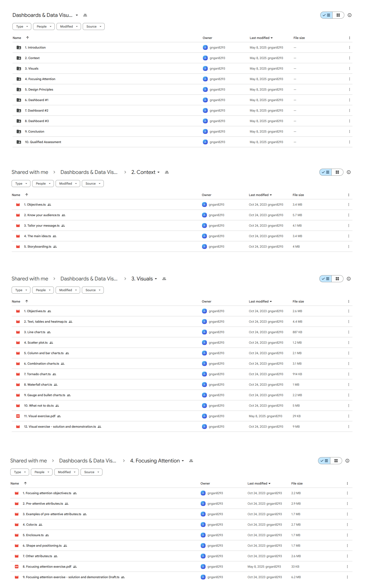Click the shared folder icon beside Dashboards & Data Visu... title
This screenshot has width=366, height=588.
[x=85, y=15]
